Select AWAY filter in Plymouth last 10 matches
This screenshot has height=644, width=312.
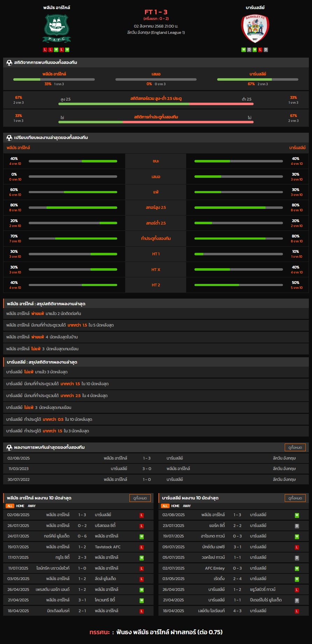(32, 506)
